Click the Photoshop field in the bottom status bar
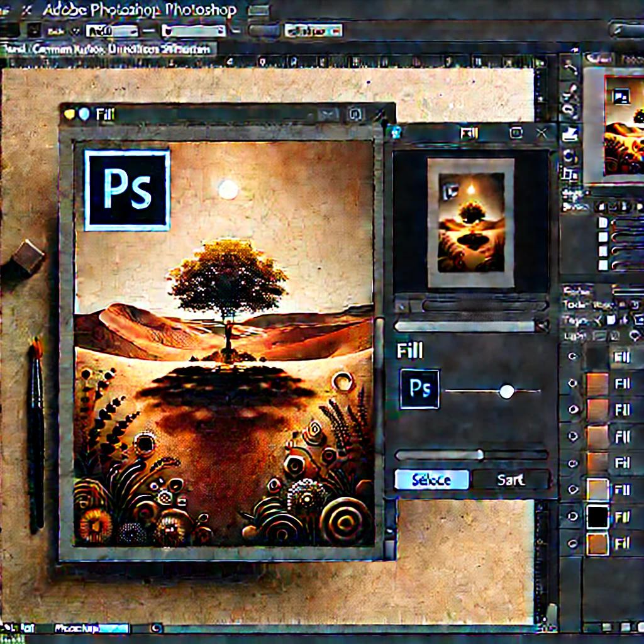 coord(92,628)
